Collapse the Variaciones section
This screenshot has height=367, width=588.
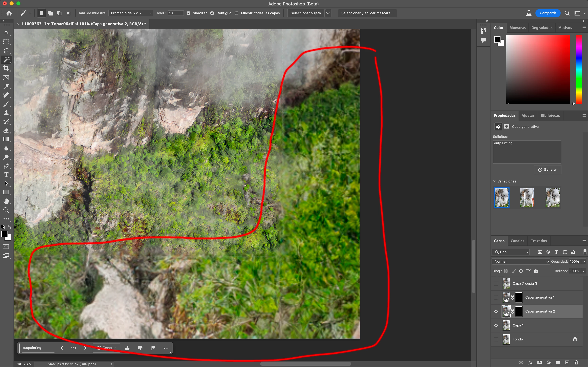(x=495, y=181)
